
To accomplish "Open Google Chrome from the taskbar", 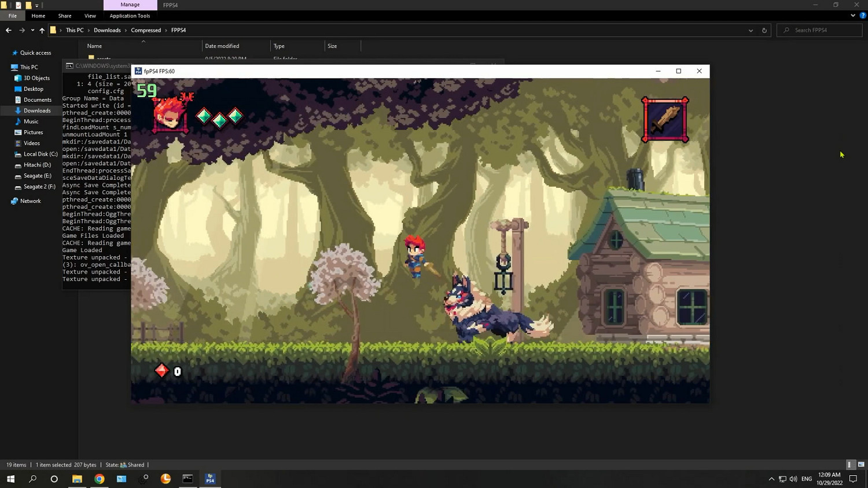I will pyautogui.click(x=100, y=479).
